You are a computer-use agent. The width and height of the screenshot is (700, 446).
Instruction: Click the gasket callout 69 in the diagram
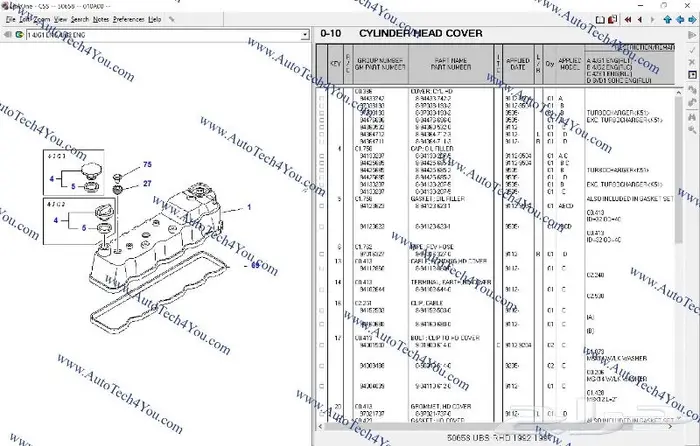(256, 266)
